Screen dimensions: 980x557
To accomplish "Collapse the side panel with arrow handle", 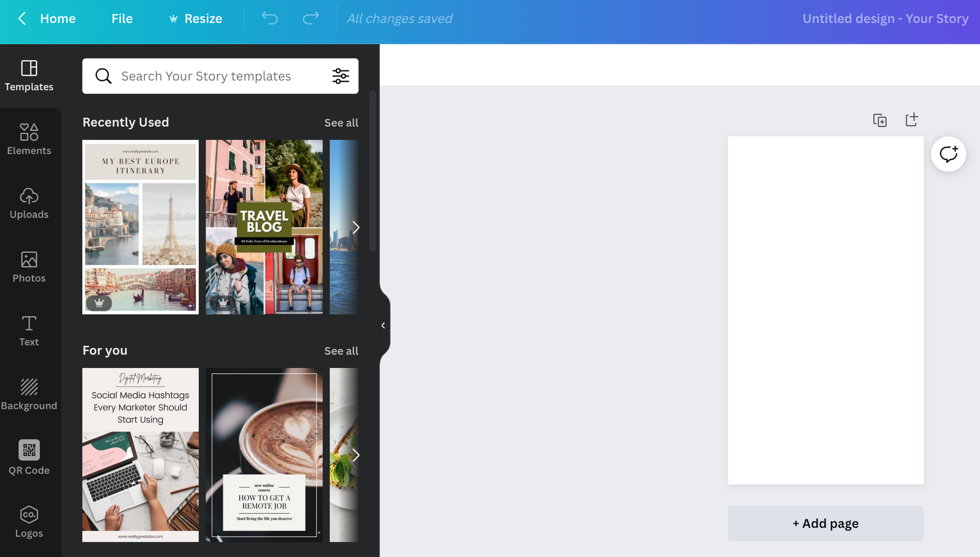I will pos(383,326).
